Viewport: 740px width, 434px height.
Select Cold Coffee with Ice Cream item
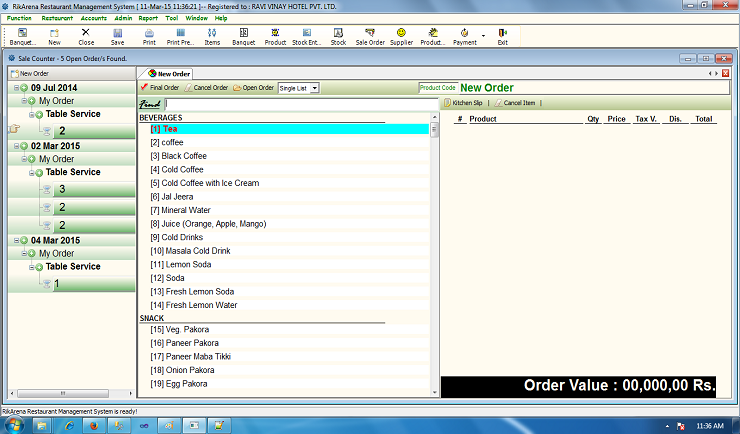[210, 183]
